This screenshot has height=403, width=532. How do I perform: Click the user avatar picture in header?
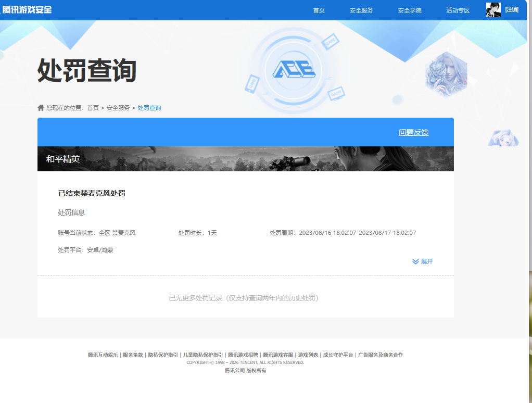(493, 10)
